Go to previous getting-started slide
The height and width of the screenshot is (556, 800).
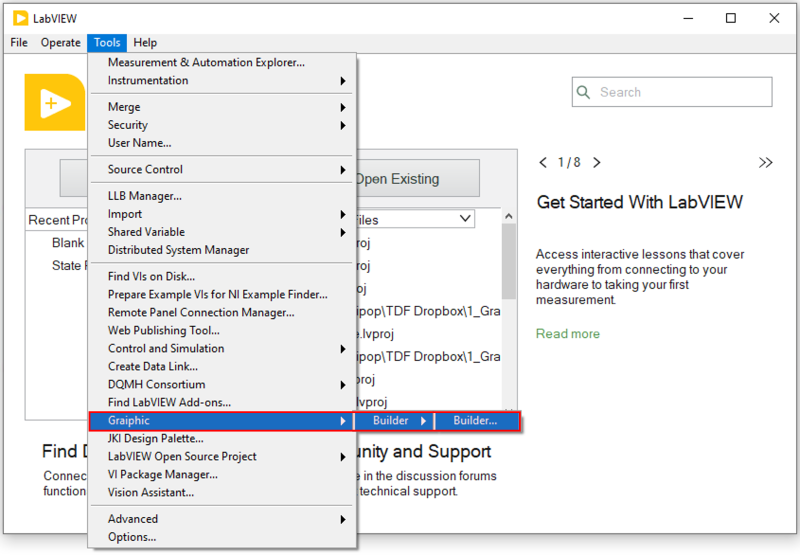pos(543,163)
